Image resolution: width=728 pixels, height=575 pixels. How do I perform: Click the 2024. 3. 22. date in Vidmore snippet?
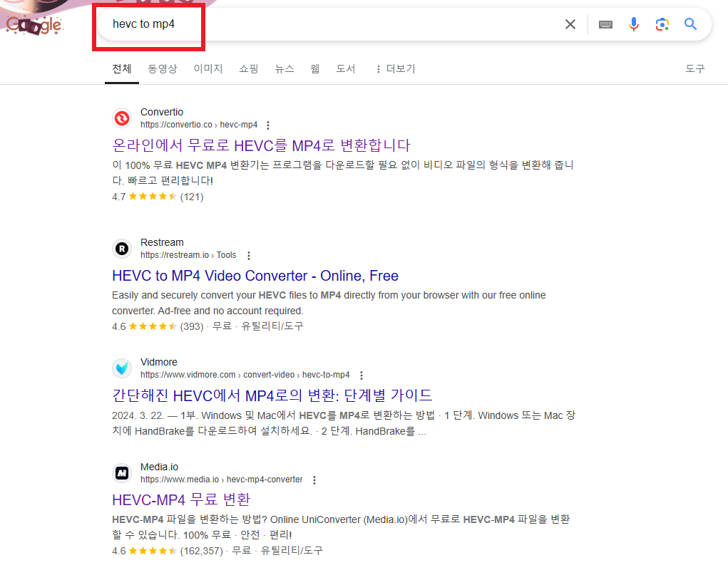(x=138, y=416)
